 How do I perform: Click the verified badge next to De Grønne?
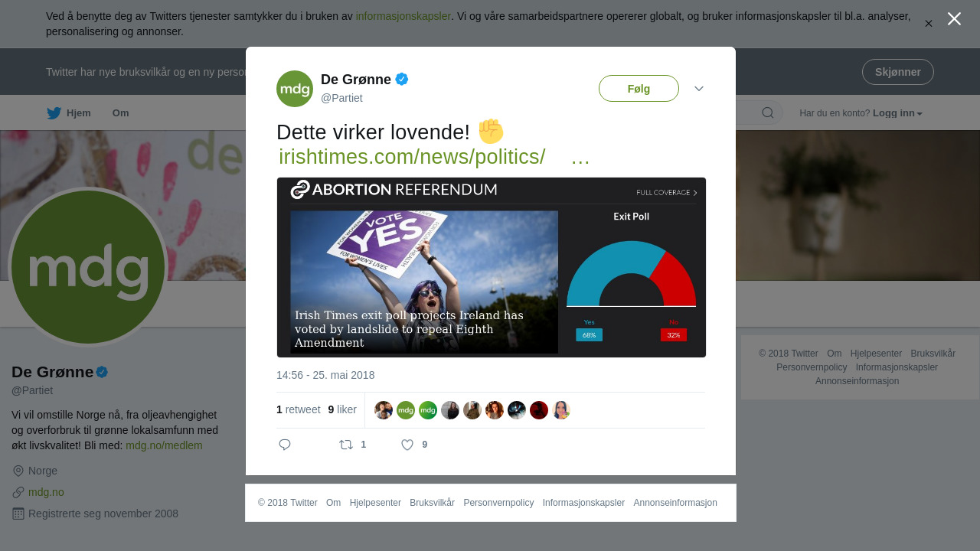(x=402, y=79)
